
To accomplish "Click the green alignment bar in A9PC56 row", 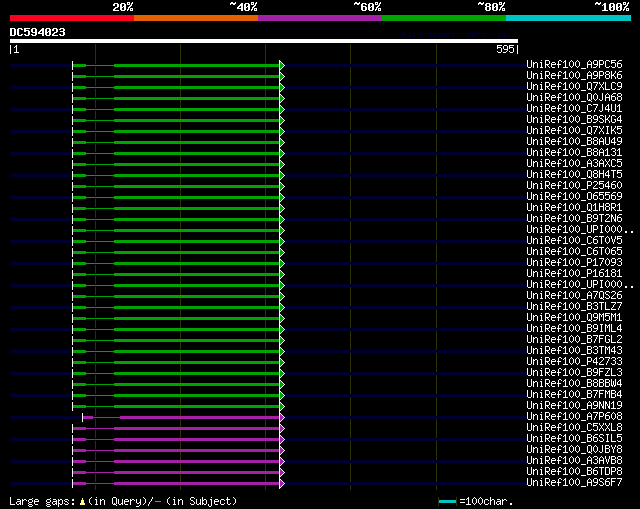I will tap(197, 65).
